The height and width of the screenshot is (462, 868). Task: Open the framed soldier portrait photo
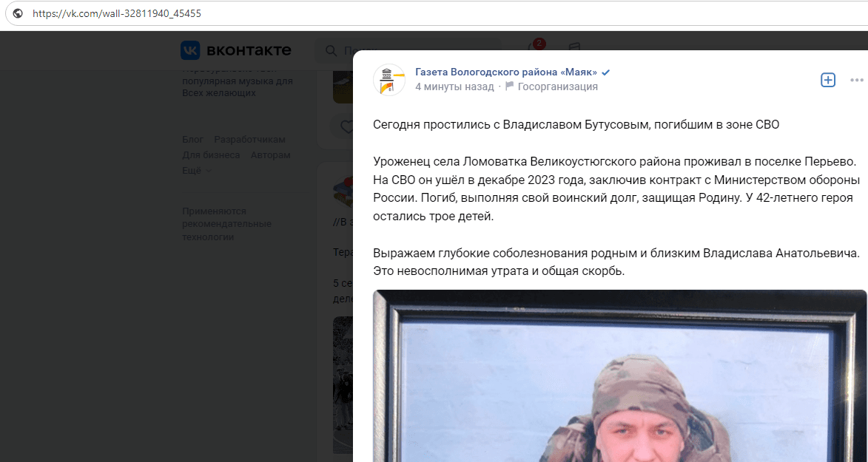point(620,376)
